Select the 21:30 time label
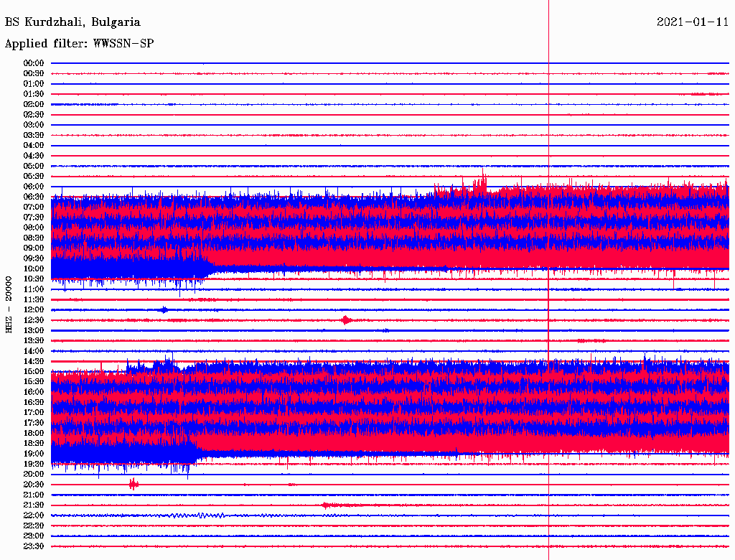The width and height of the screenshot is (735, 560). (x=34, y=505)
